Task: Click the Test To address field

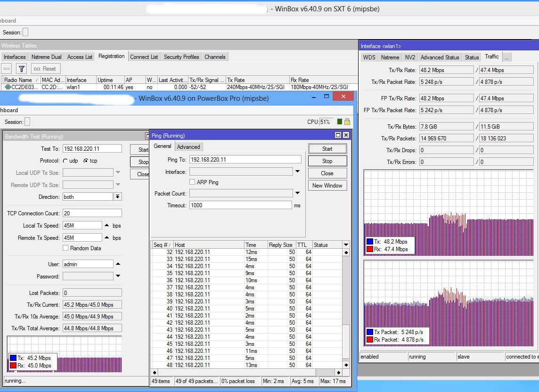Action: [92, 148]
